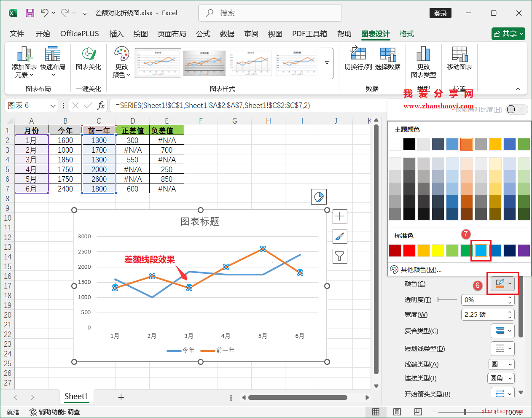Click the 搜索 search box

270,13
